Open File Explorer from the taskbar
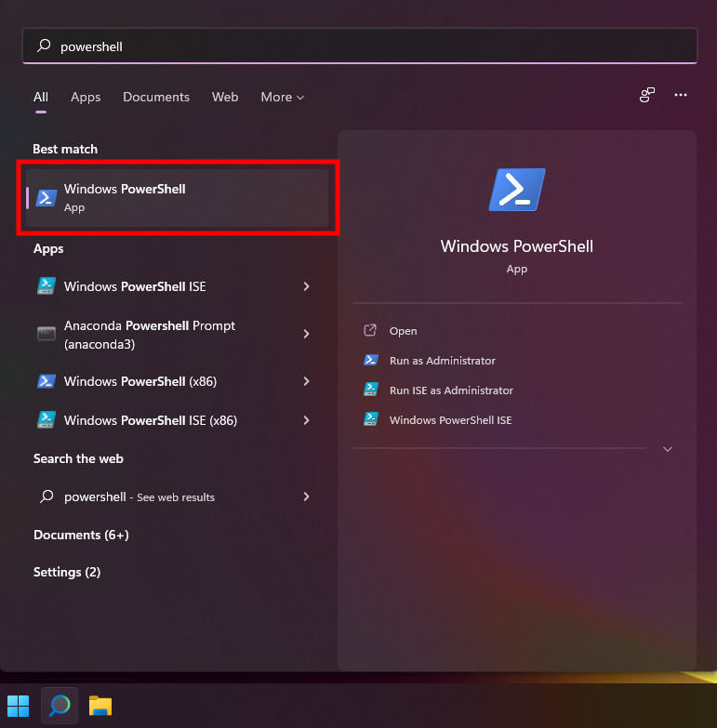The image size is (717, 728). coord(100,706)
